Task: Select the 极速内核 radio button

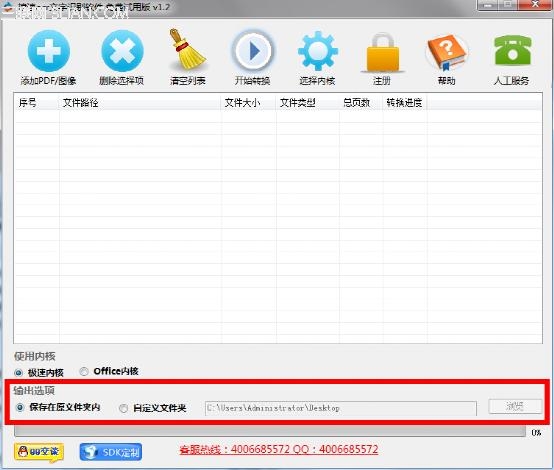Action: point(19,373)
